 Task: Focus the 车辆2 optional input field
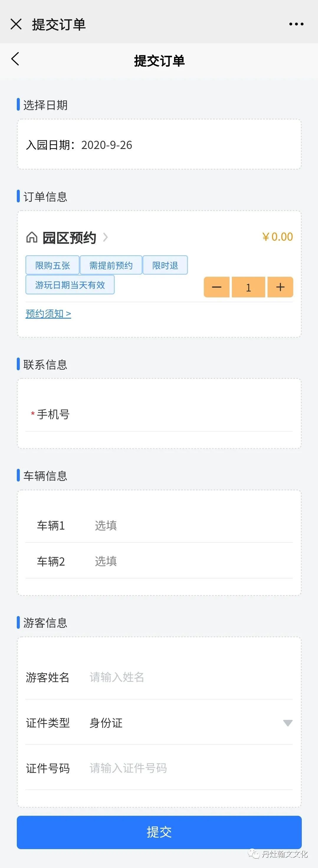[192, 561]
